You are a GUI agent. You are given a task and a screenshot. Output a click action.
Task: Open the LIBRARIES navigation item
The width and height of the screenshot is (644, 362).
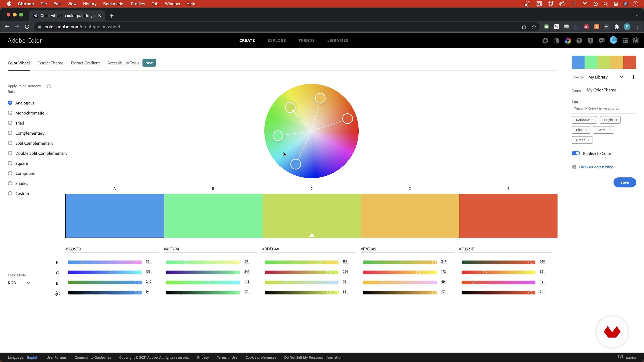[x=337, y=40]
